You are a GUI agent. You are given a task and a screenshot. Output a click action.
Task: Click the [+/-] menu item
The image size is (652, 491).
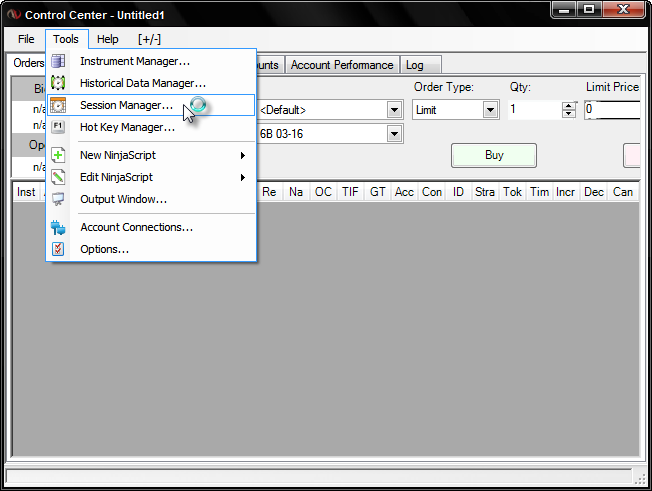coord(149,39)
